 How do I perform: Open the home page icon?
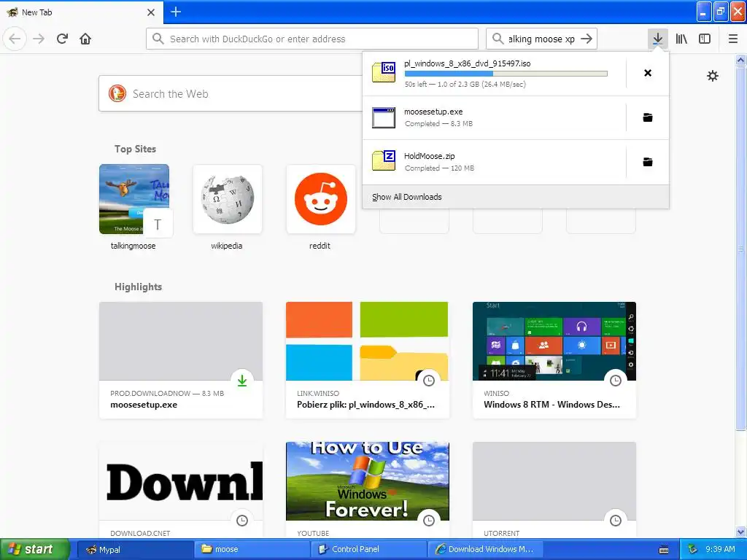coord(85,39)
